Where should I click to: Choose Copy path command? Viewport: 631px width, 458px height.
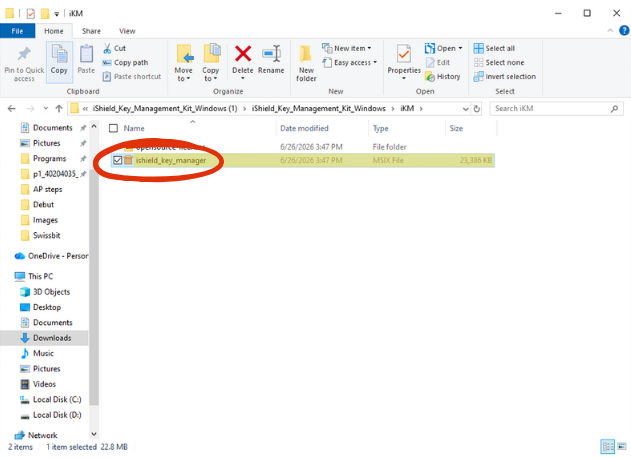(125, 62)
